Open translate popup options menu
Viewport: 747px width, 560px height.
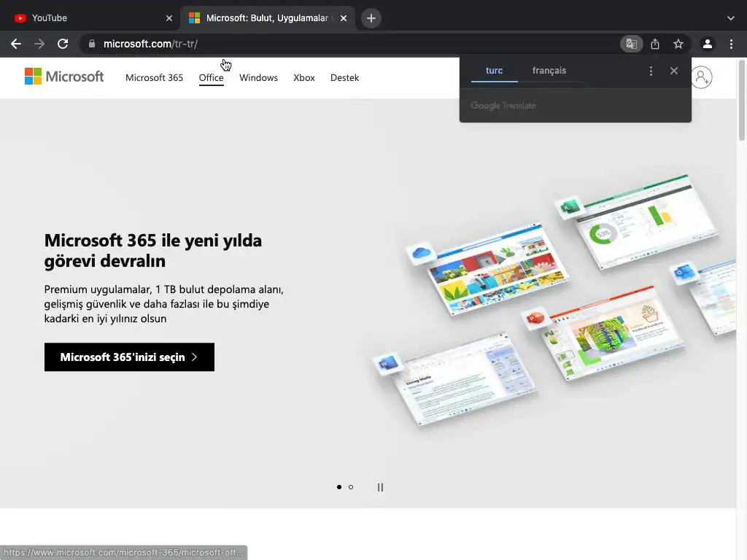651,71
